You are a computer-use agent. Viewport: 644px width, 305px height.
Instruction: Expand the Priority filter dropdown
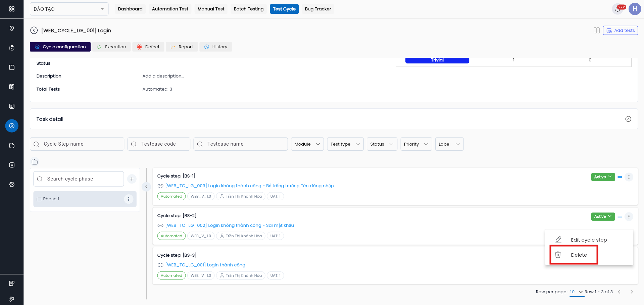416,144
